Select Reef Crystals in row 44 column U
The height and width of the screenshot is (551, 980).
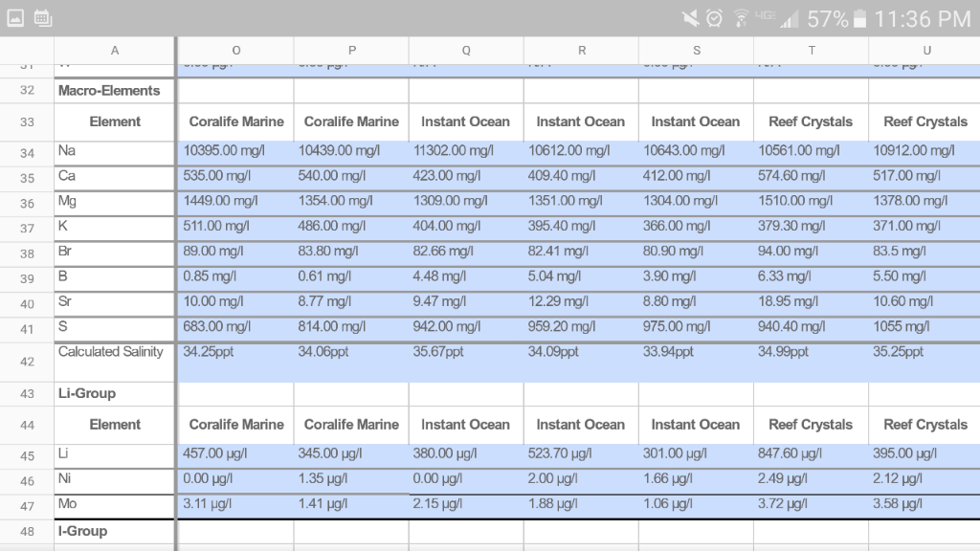pos(924,426)
